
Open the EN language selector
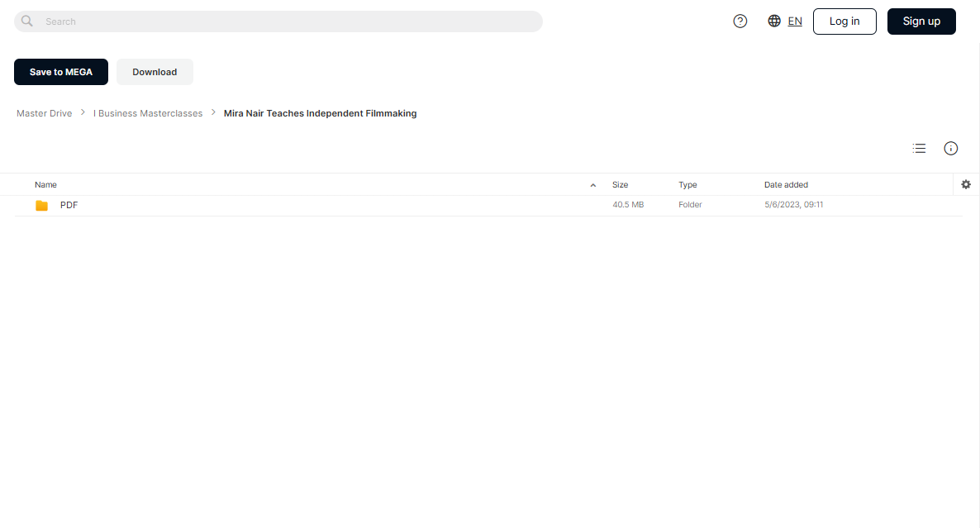tap(795, 21)
